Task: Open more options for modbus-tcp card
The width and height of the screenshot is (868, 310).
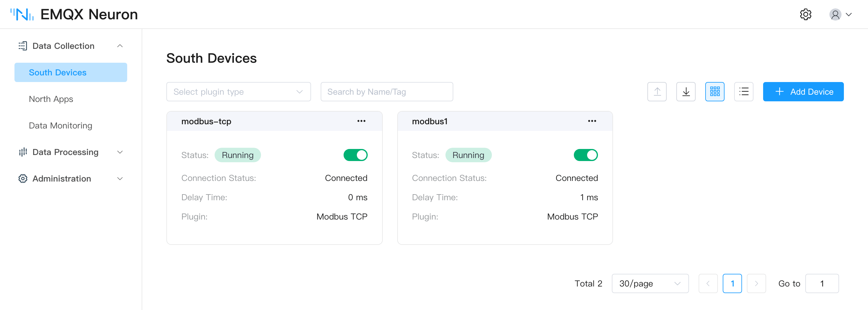Action: click(x=361, y=121)
